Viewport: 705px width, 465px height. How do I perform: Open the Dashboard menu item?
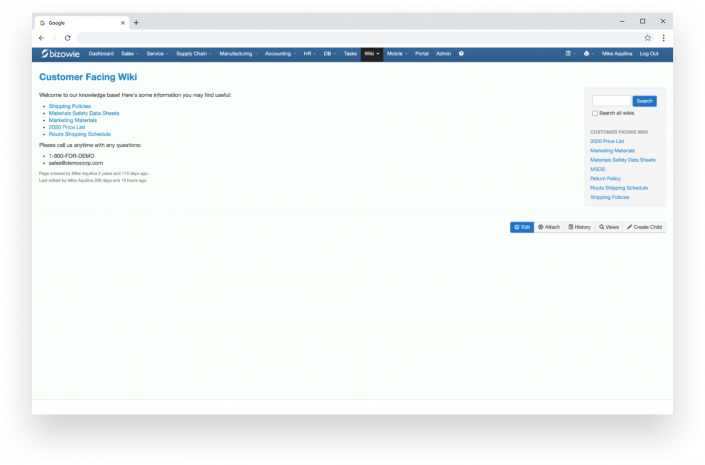pos(101,54)
